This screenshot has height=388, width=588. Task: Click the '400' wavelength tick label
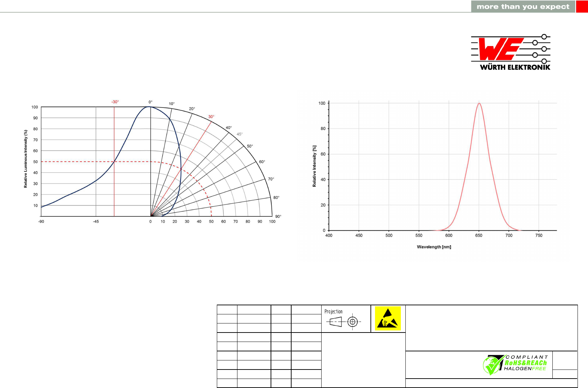(329, 236)
